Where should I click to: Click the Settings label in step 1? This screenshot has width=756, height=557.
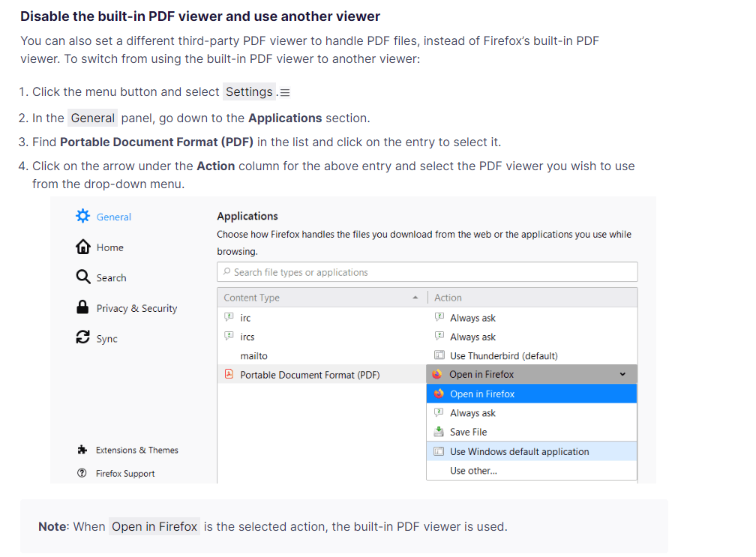click(249, 91)
